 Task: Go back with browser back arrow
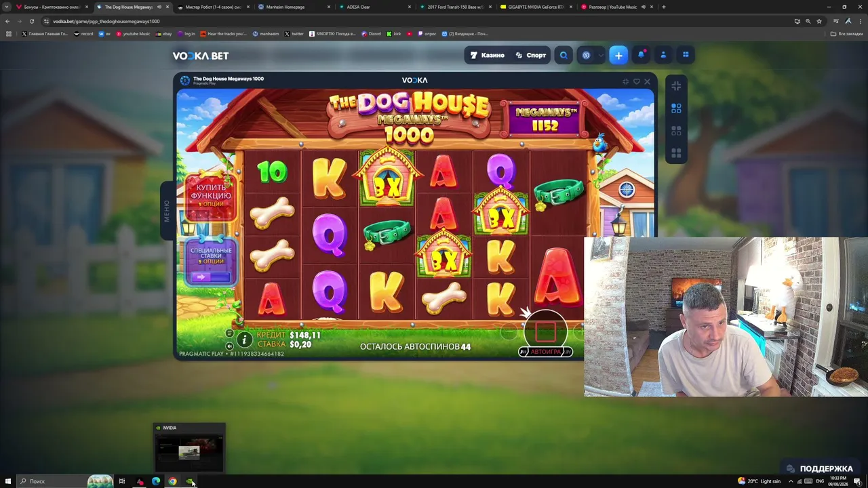pyautogui.click(x=7, y=21)
